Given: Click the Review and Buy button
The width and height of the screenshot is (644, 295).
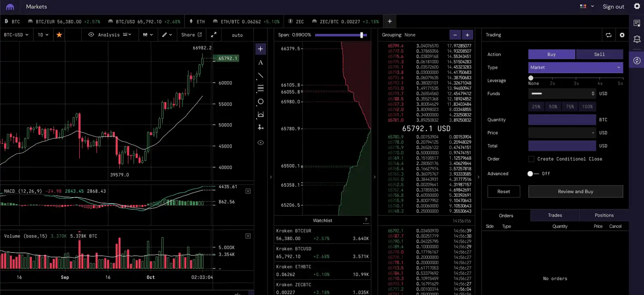Looking at the screenshot, I should [575, 192].
